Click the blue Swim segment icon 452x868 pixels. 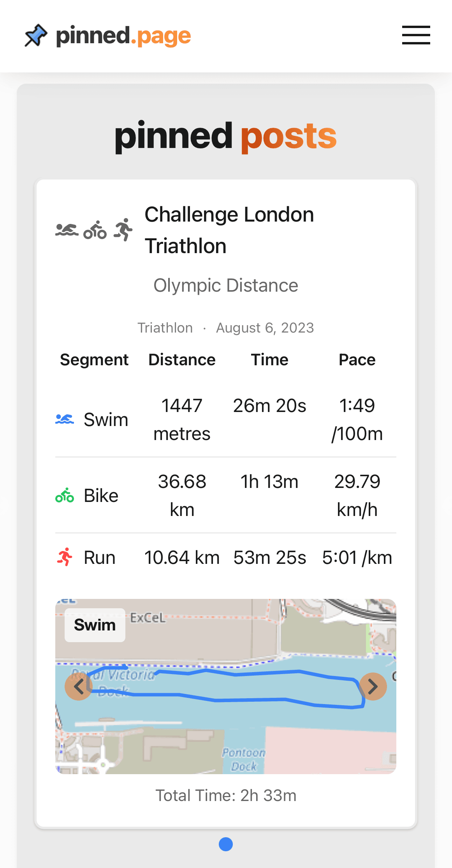65,419
